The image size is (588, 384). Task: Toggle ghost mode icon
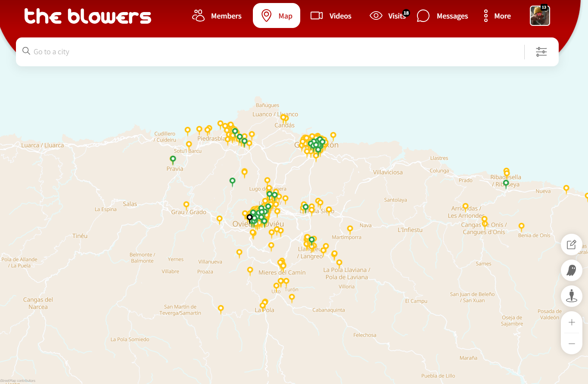point(572,270)
